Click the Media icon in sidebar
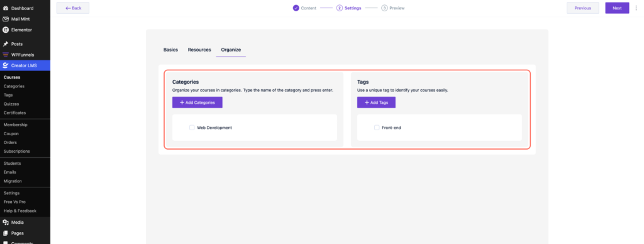The width and height of the screenshot is (644, 244). (6, 222)
